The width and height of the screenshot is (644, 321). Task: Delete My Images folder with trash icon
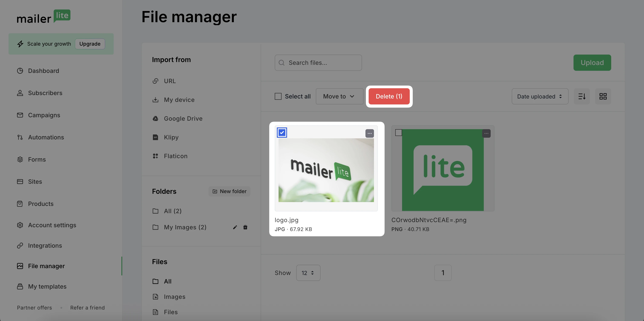tap(245, 227)
